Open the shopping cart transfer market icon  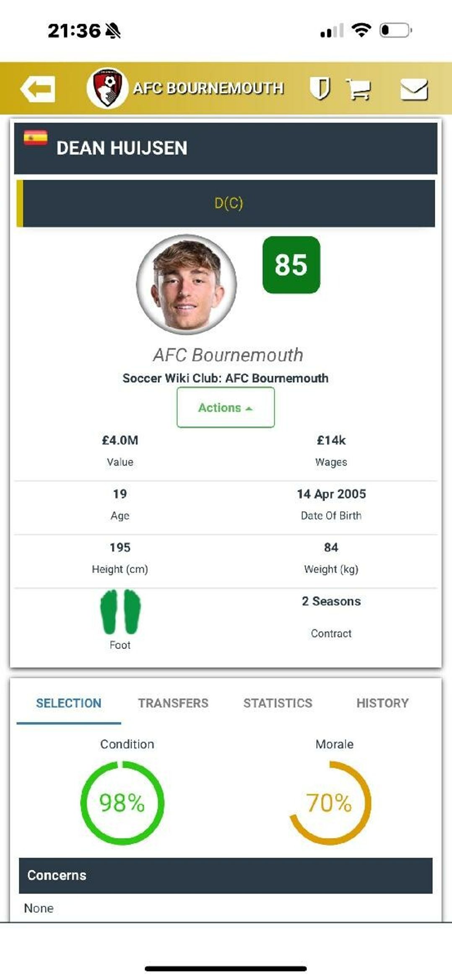[358, 89]
